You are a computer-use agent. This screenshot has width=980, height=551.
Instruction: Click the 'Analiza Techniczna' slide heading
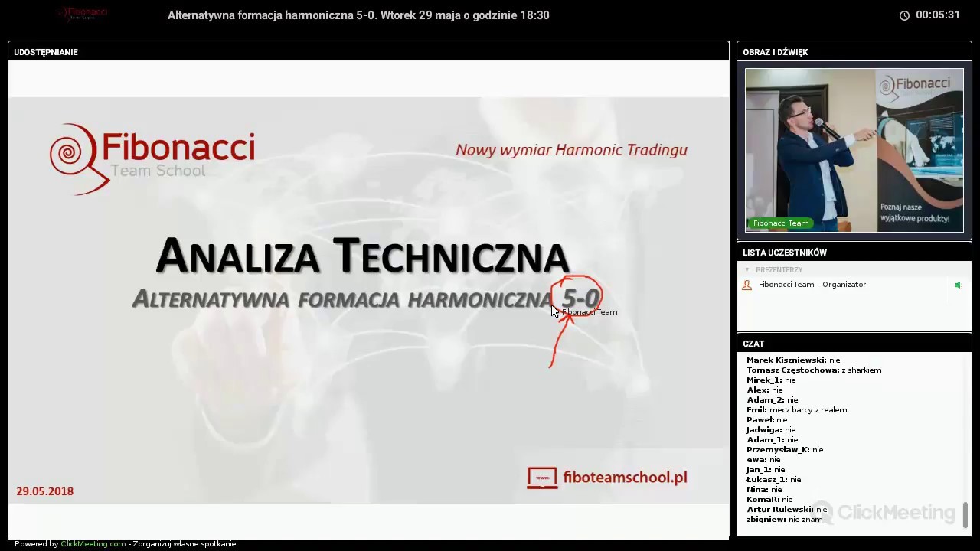[361, 256]
